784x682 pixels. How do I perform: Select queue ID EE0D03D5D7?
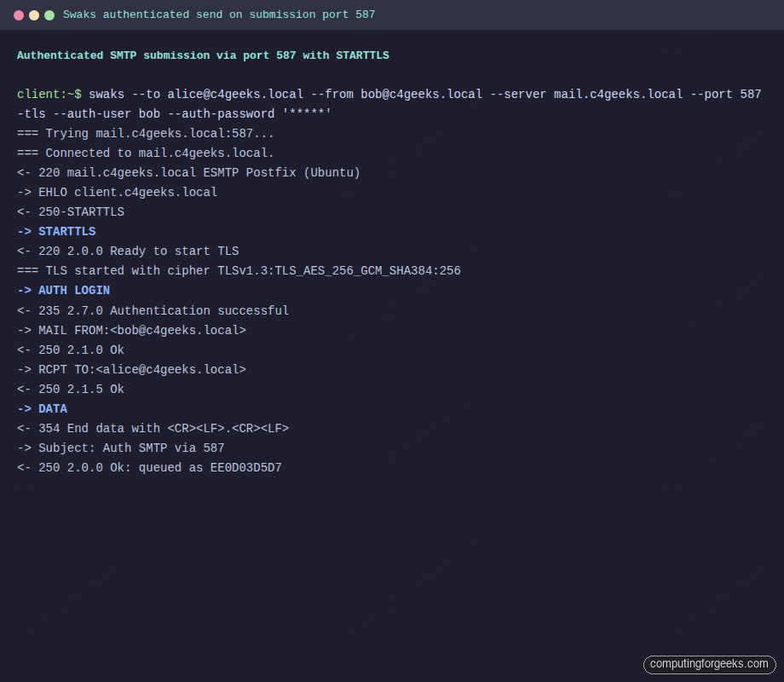click(245, 467)
